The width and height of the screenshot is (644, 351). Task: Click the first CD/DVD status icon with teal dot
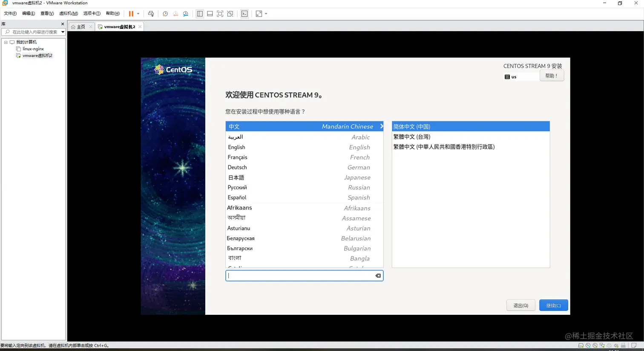pyautogui.click(x=588, y=345)
